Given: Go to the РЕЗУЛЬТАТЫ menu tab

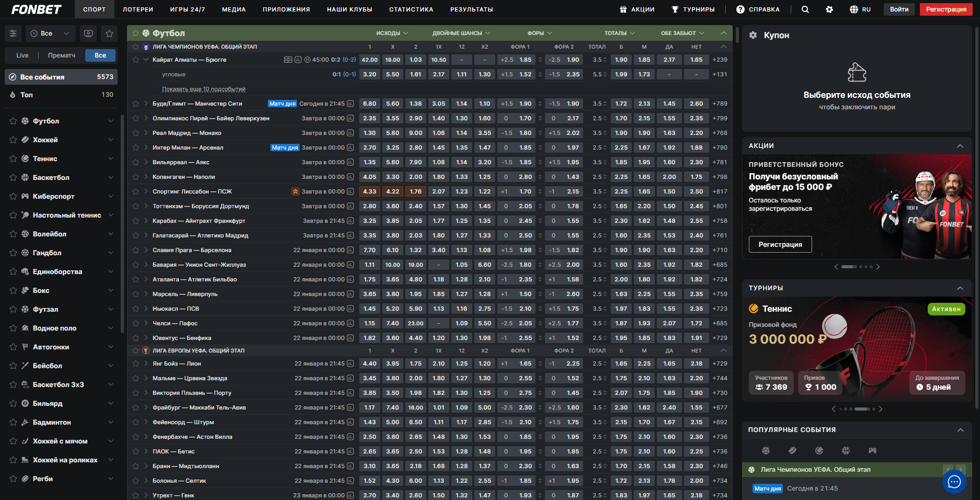Looking at the screenshot, I should [x=471, y=9].
